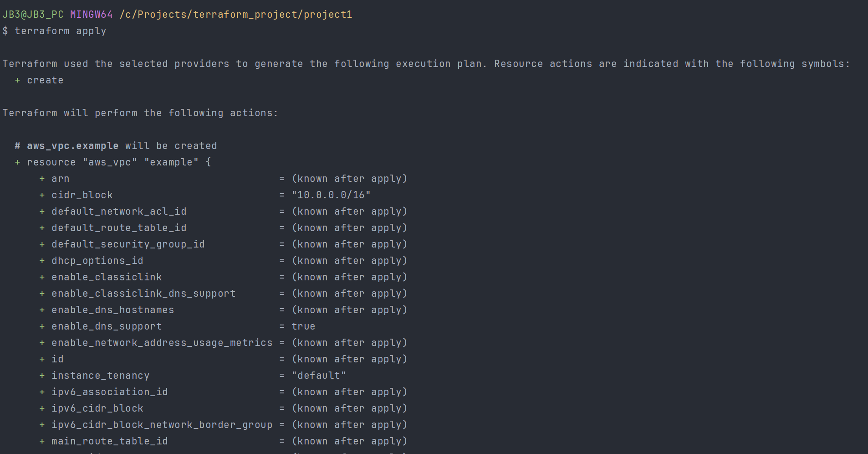Click the ipv6_cidr_block_network_border_group attribute
Screen dimensions: 868x454
[x=162, y=425]
